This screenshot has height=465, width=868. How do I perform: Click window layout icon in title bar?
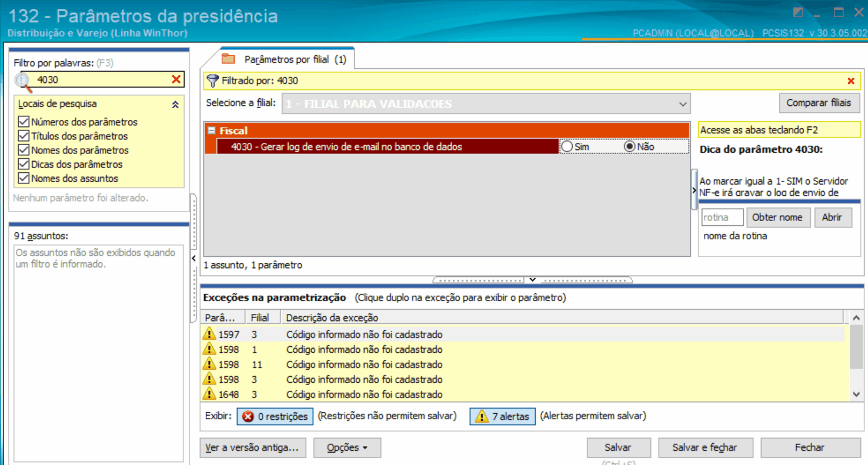click(798, 12)
